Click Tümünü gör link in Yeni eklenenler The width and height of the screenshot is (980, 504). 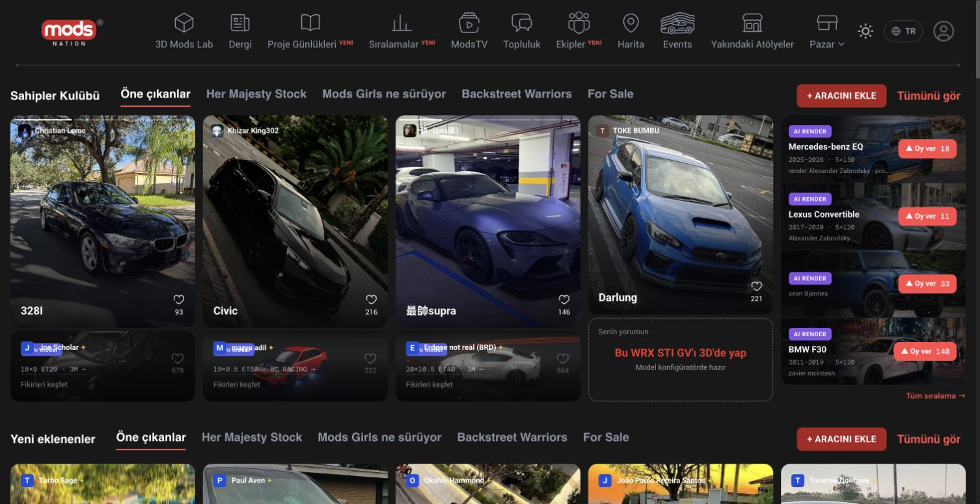pos(929,439)
